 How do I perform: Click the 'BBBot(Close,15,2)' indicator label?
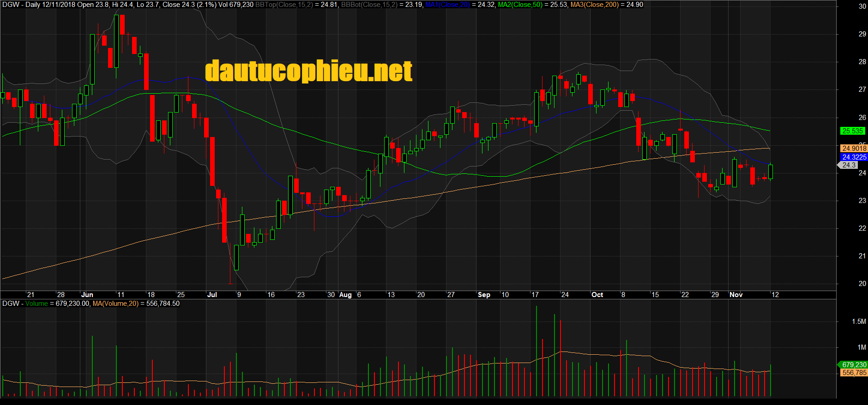(369, 5)
